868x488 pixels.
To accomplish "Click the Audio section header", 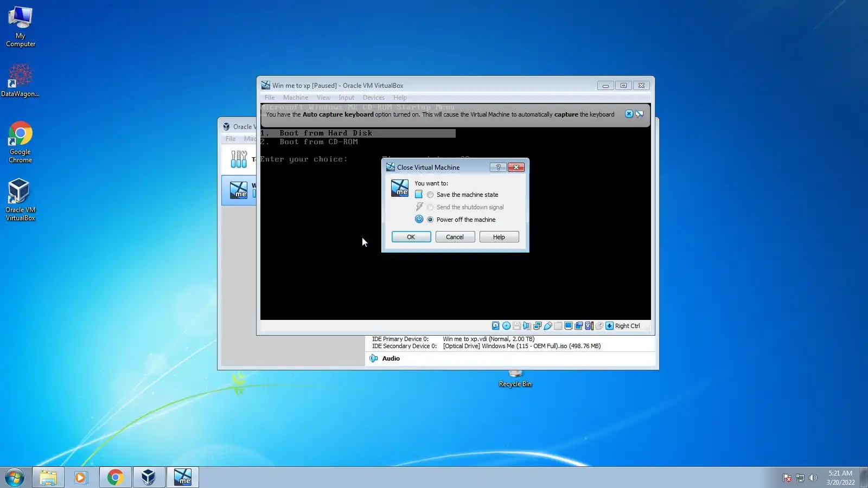I will coord(391,358).
